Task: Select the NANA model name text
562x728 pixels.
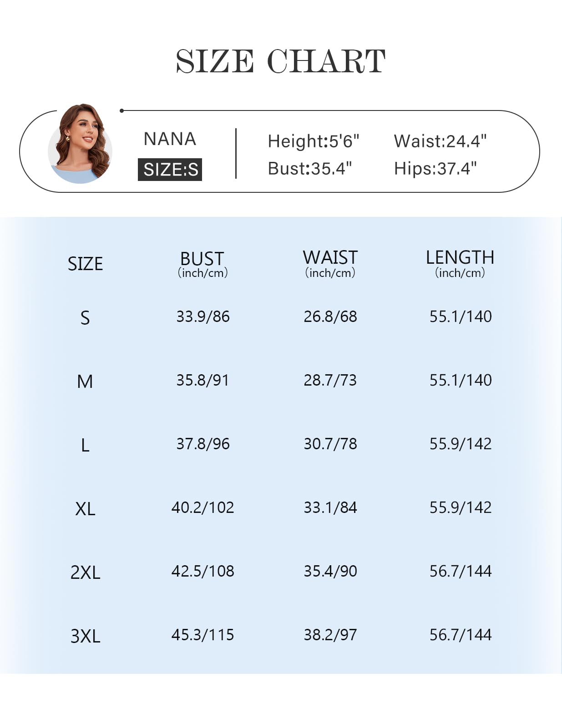Action: pos(170,139)
